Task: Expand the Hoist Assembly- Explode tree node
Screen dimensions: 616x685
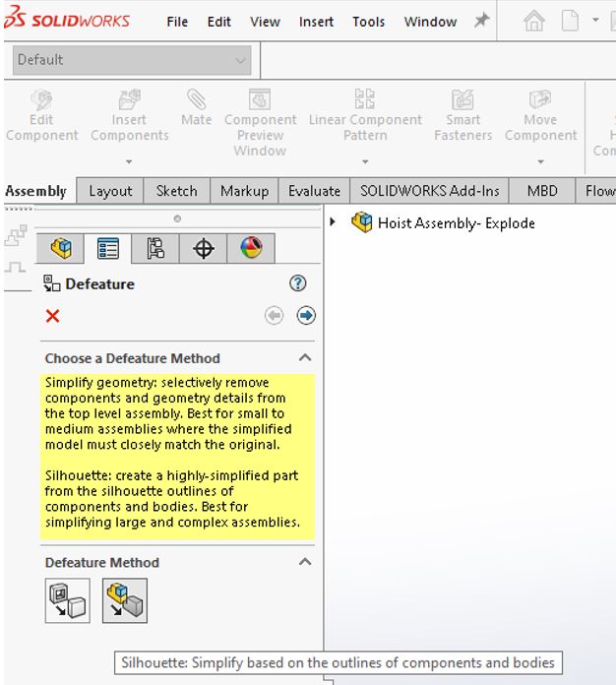Action: click(334, 222)
